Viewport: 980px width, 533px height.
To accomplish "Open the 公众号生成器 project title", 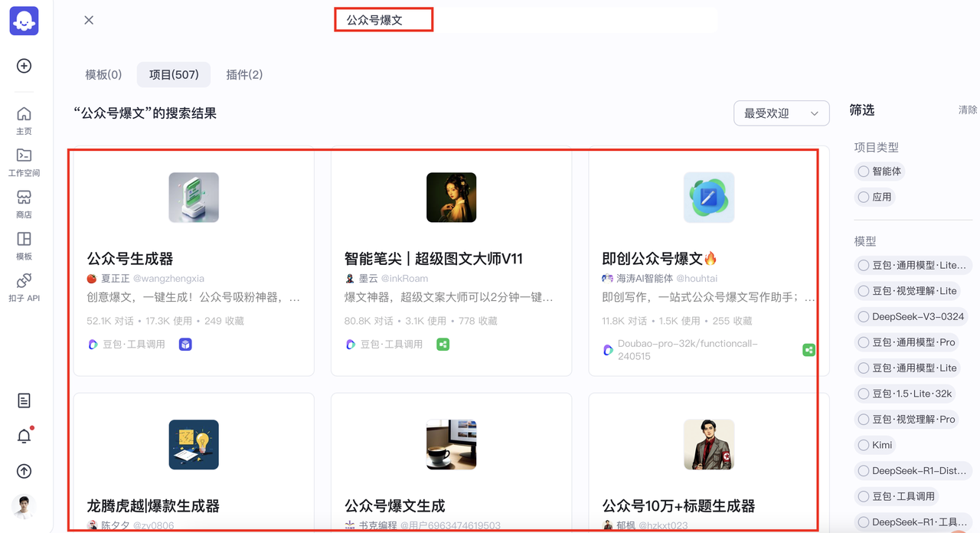I will (130, 259).
